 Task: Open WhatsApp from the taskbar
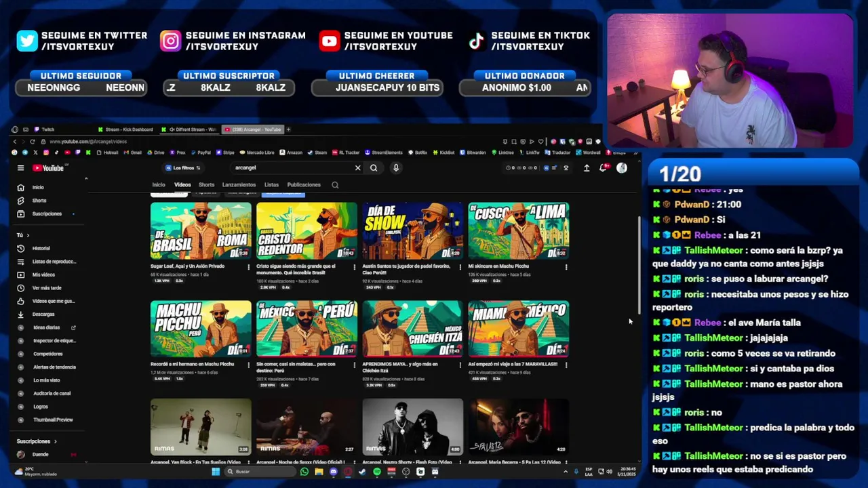click(x=304, y=472)
